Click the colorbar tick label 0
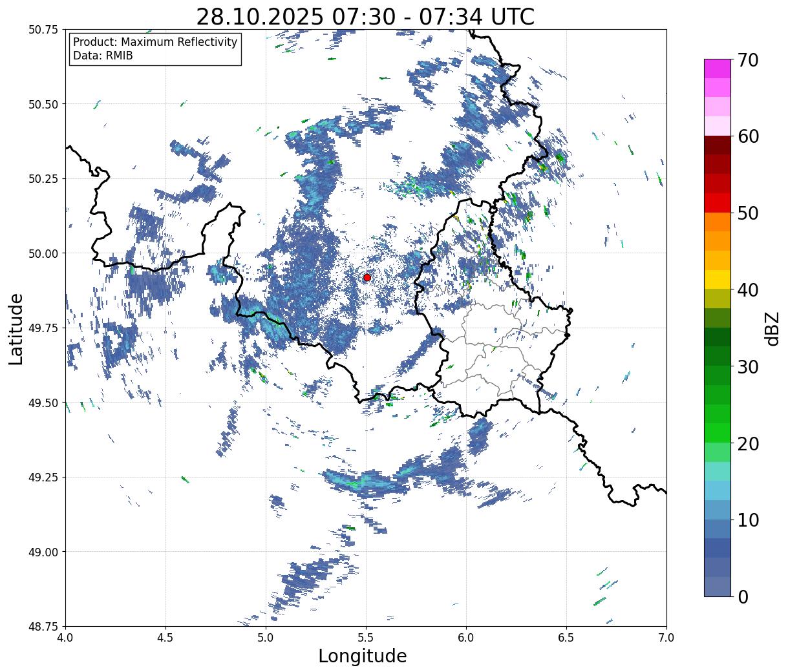 (742, 596)
